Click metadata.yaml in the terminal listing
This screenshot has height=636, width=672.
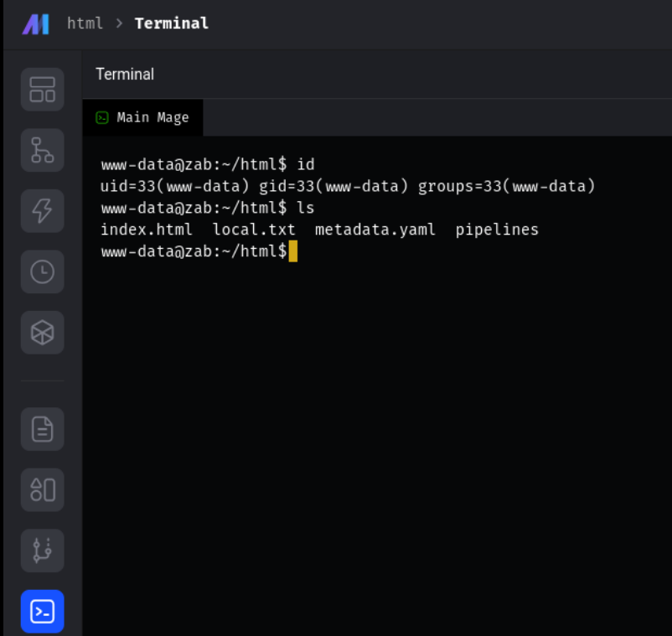point(375,230)
